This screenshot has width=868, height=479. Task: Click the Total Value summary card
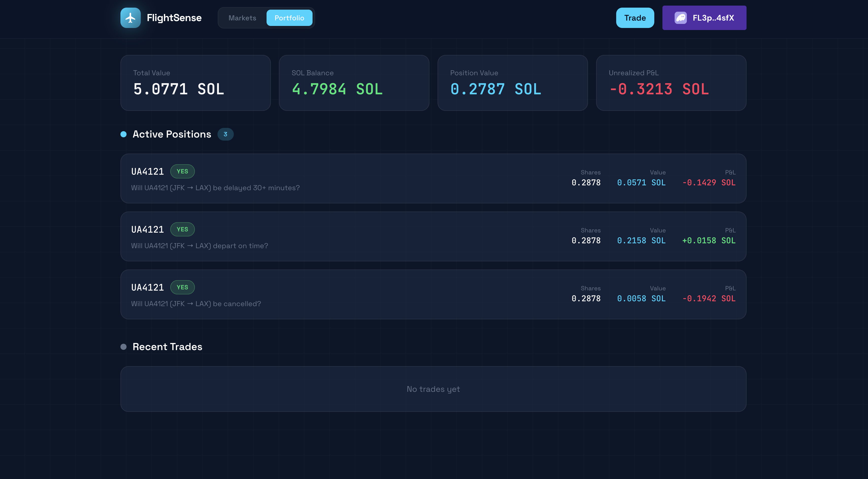pyautogui.click(x=195, y=83)
